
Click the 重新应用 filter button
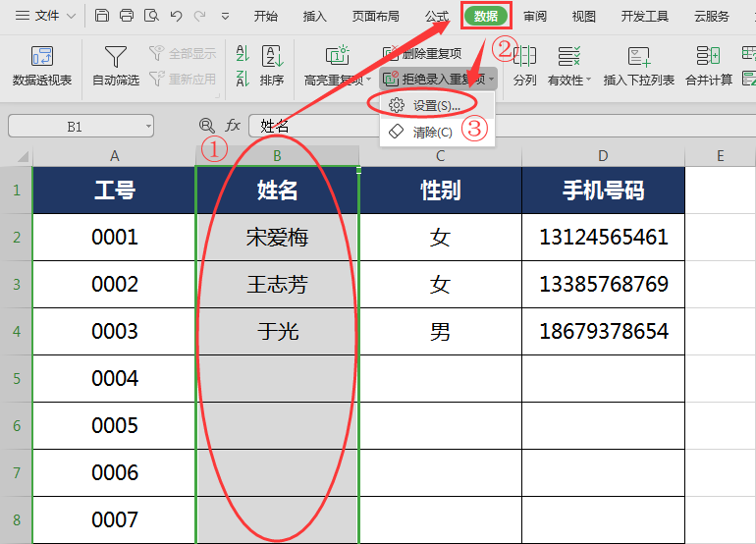pyautogui.click(x=183, y=79)
